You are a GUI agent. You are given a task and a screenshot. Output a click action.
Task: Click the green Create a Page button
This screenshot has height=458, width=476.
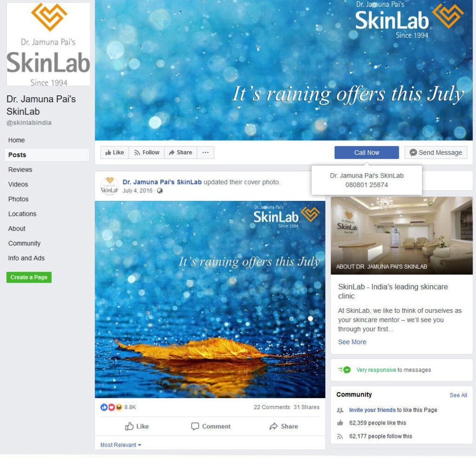pyautogui.click(x=29, y=277)
